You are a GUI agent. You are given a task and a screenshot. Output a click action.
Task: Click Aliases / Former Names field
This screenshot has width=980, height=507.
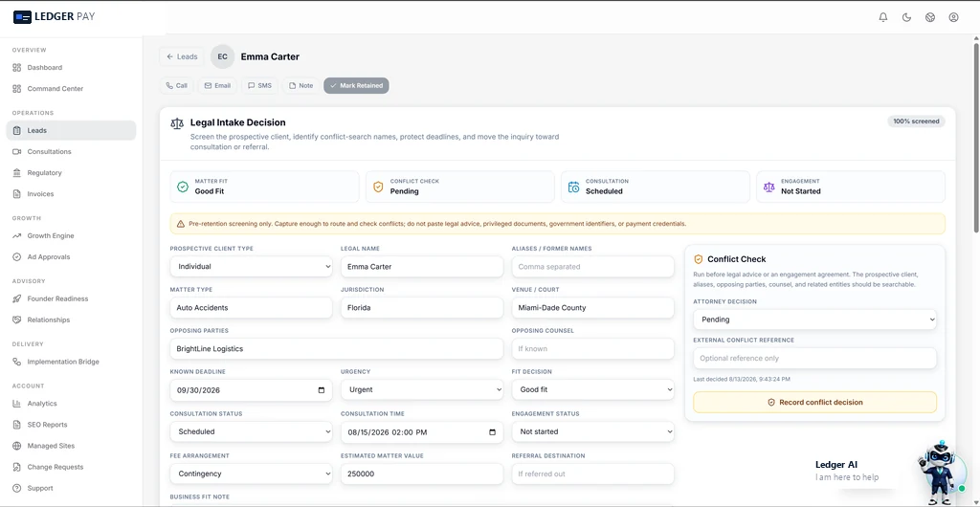[592, 267]
